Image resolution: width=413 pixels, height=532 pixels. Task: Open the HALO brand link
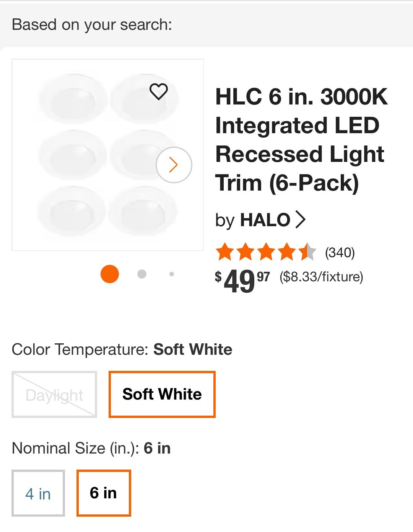[265, 220]
